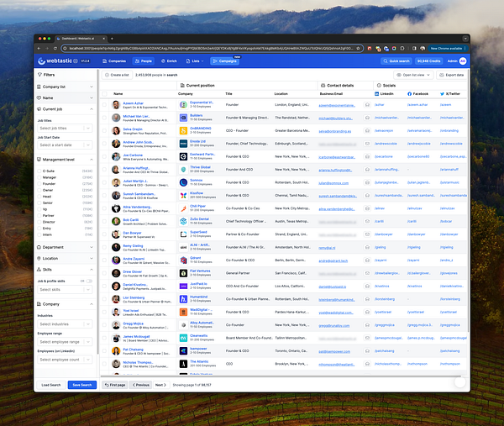The width and height of the screenshot is (504, 426).
Task: Switch to the People nav tab
Action: pyautogui.click(x=144, y=61)
